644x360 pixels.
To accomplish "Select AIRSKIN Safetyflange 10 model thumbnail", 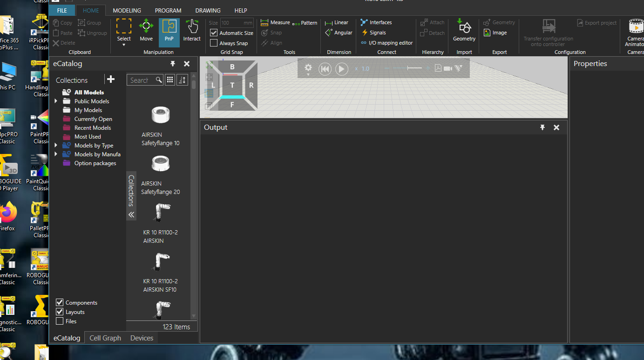I will point(160,114).
